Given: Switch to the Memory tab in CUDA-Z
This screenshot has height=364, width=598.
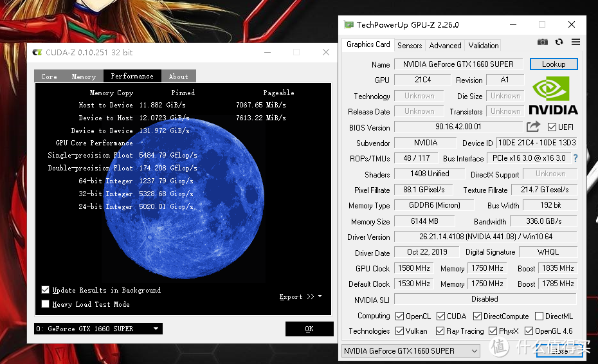Looking at the screenshot, I should (x=84, y=77).
